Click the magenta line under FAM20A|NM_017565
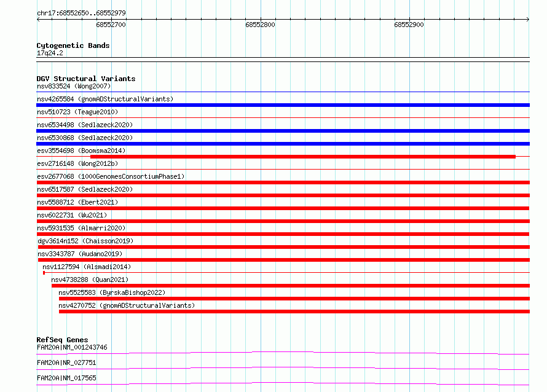This screenshot has width=547, height=392. click(x=283, y=383)
